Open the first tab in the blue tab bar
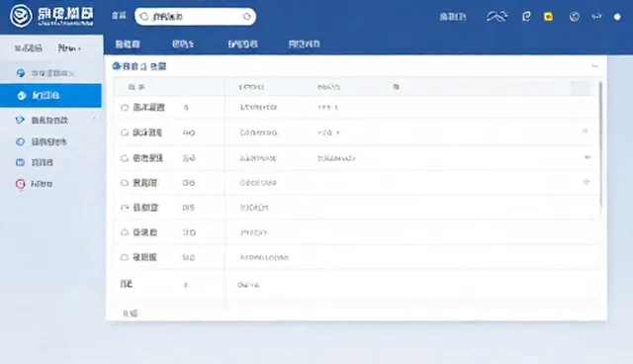Image resolution: width=633 pixels, height=364 pixels. coord(128,44)
